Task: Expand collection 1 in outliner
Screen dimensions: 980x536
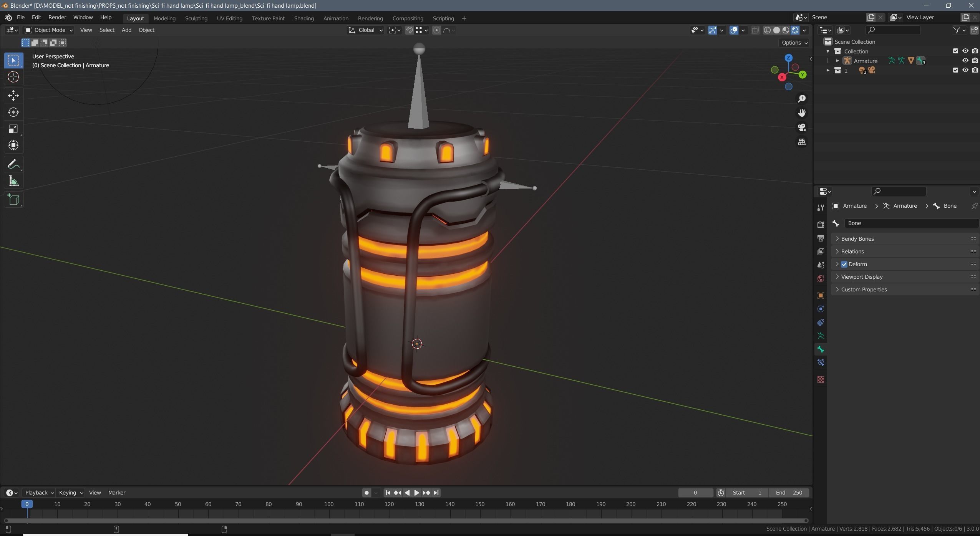Action: pyautogui.click(x=828, y=70)
